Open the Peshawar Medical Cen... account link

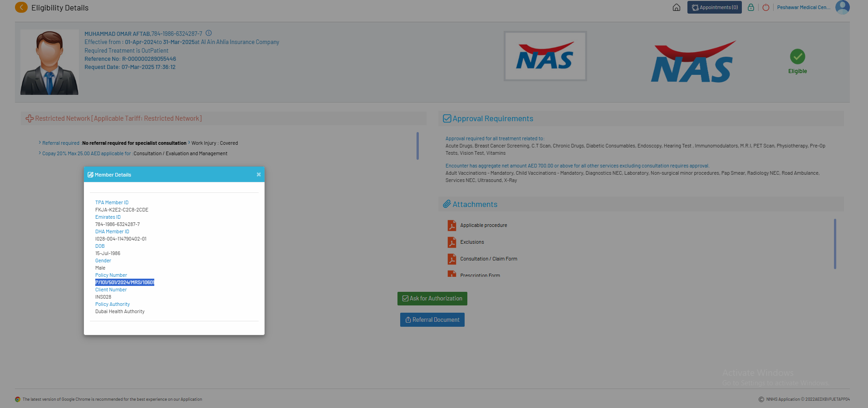pos(804,7)
